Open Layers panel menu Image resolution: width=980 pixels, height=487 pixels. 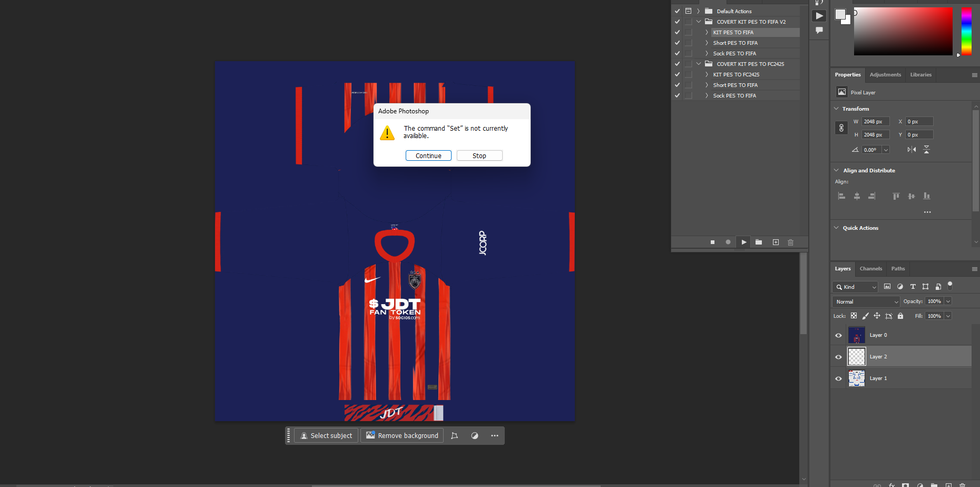(x=974, y=269)
